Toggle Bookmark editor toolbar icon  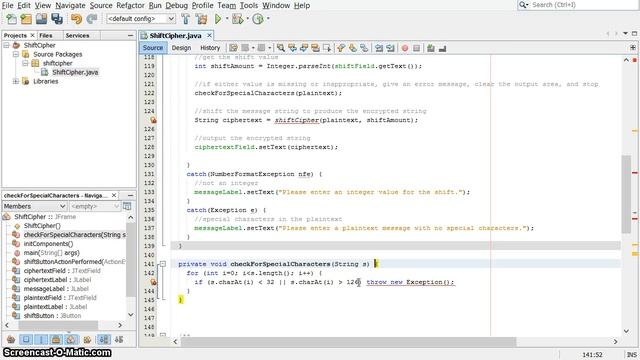tap(364, 48)
